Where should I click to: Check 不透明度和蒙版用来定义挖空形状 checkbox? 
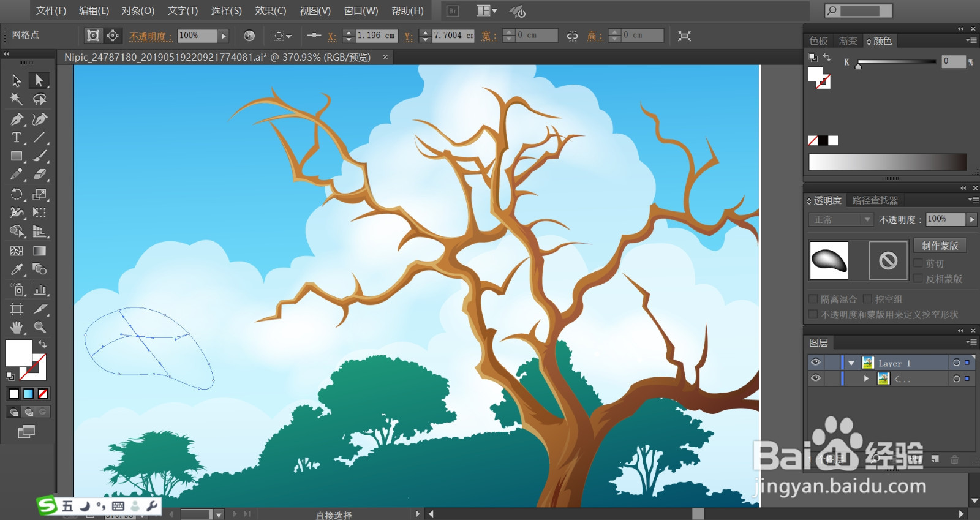813,314
